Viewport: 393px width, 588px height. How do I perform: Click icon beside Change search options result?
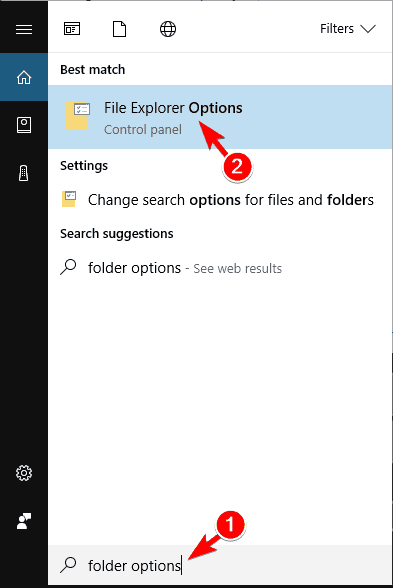point(69,199)
